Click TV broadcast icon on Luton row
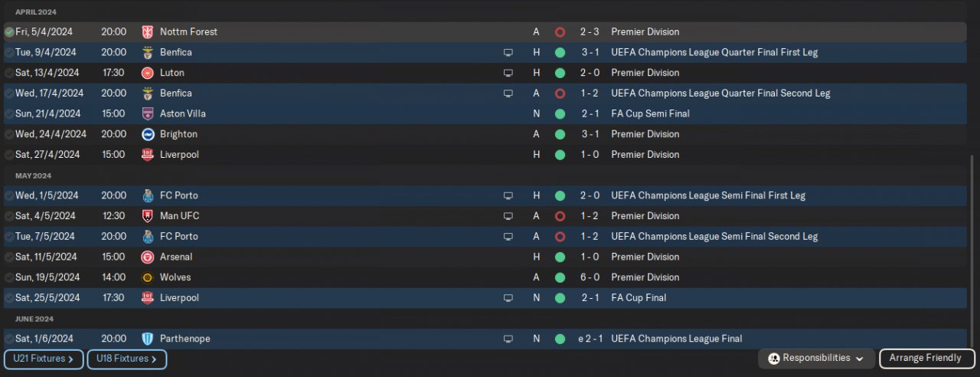The height and width of the screenshot is (377, 980). 508,73
